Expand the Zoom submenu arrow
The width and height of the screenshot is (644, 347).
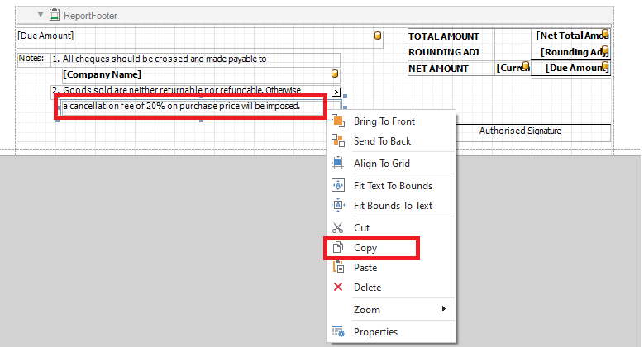(444, 309)
